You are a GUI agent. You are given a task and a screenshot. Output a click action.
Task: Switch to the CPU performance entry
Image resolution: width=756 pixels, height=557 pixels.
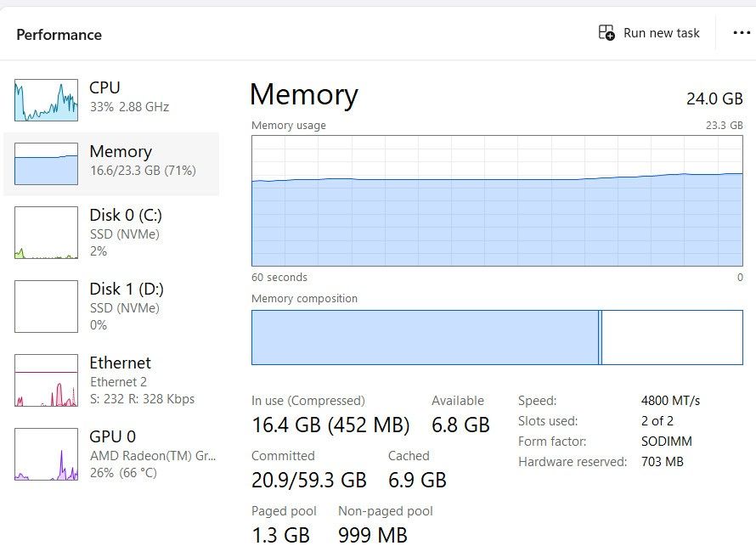[x=111, y=100]
